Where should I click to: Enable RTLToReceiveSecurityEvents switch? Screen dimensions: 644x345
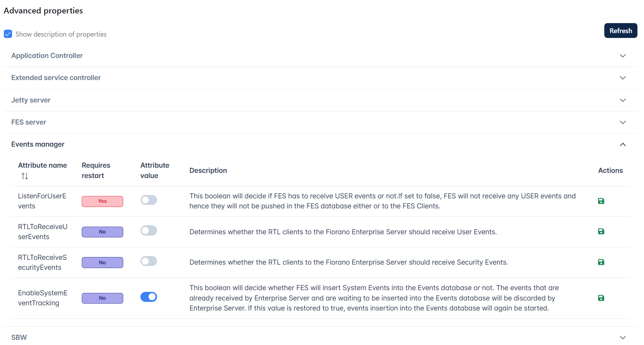(x=149, y=261)
